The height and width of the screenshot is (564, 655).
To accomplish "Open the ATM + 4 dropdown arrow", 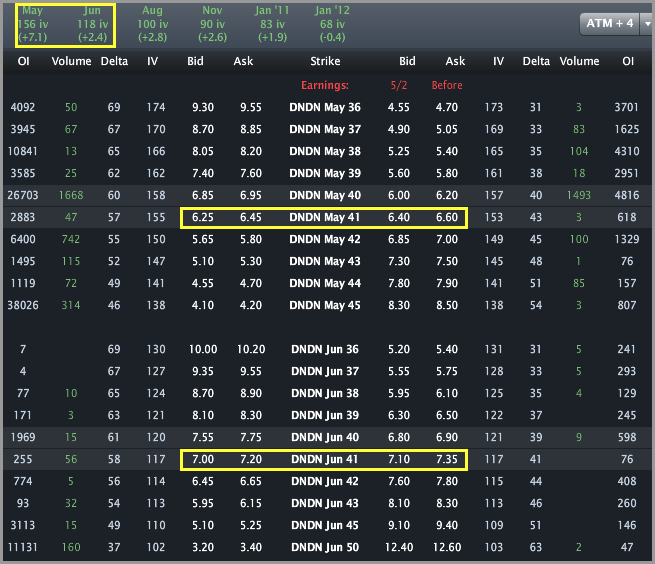I will [647, 24].
